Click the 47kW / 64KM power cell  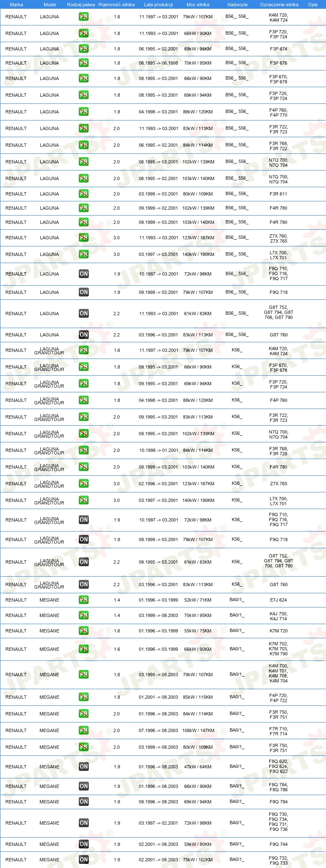(198, 767)
